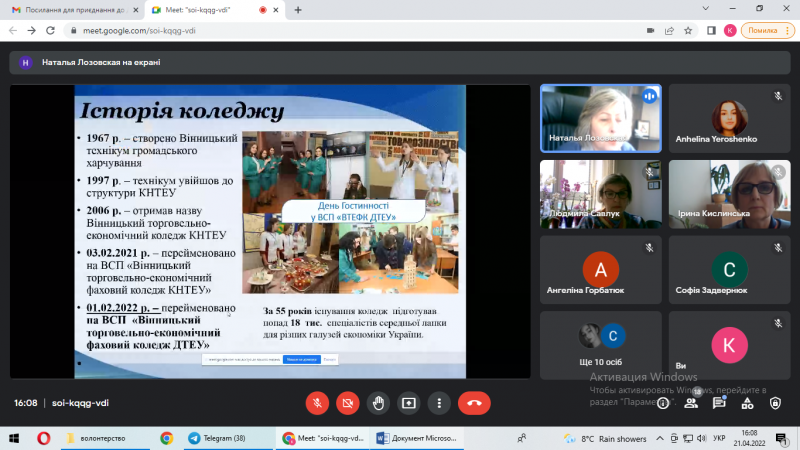
Task: Click the present screen button
Action: 409,403
